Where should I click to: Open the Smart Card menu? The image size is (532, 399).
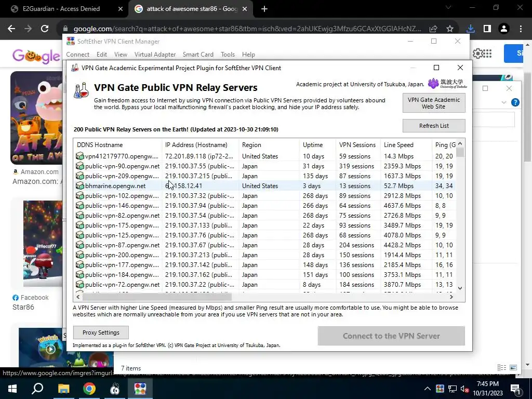pos(198,54)
